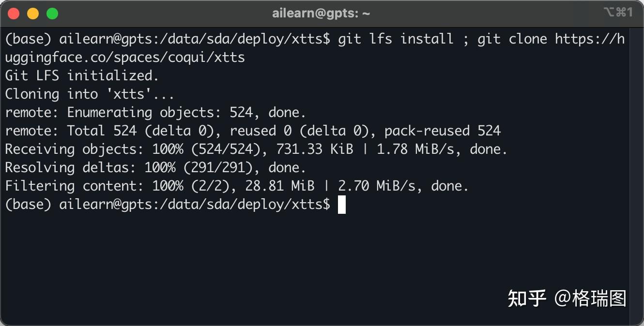Minimize the terminal using the yellow button

33,14
